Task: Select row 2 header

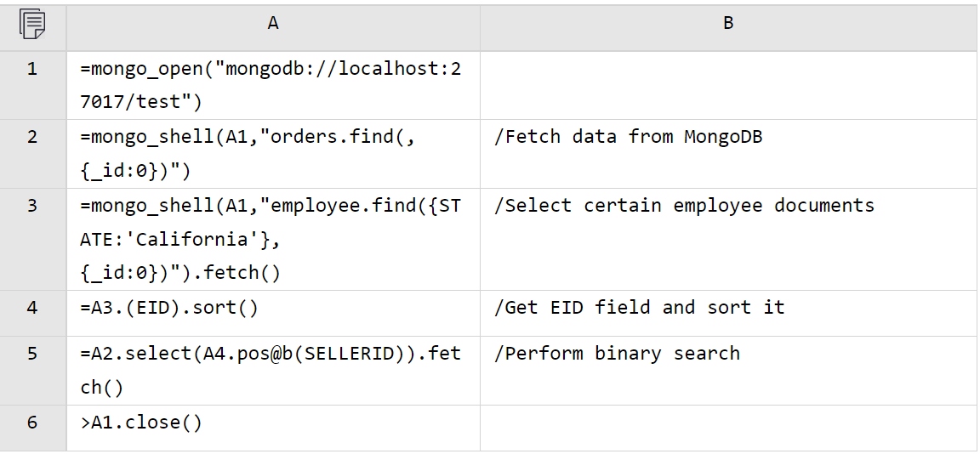Action: click(x=32, y=136)
